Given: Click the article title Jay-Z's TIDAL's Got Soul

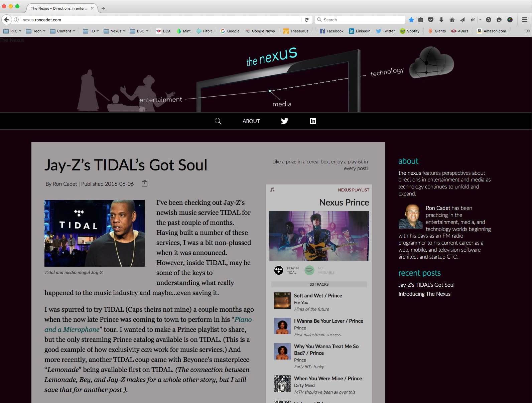Looking at the screenshot, I should click(126, 165).
